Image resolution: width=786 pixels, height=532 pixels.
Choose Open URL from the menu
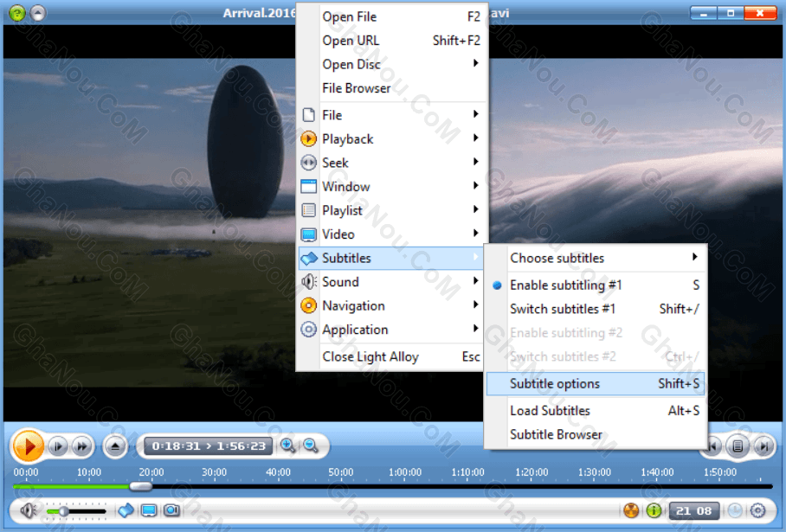tap(391, 41)
